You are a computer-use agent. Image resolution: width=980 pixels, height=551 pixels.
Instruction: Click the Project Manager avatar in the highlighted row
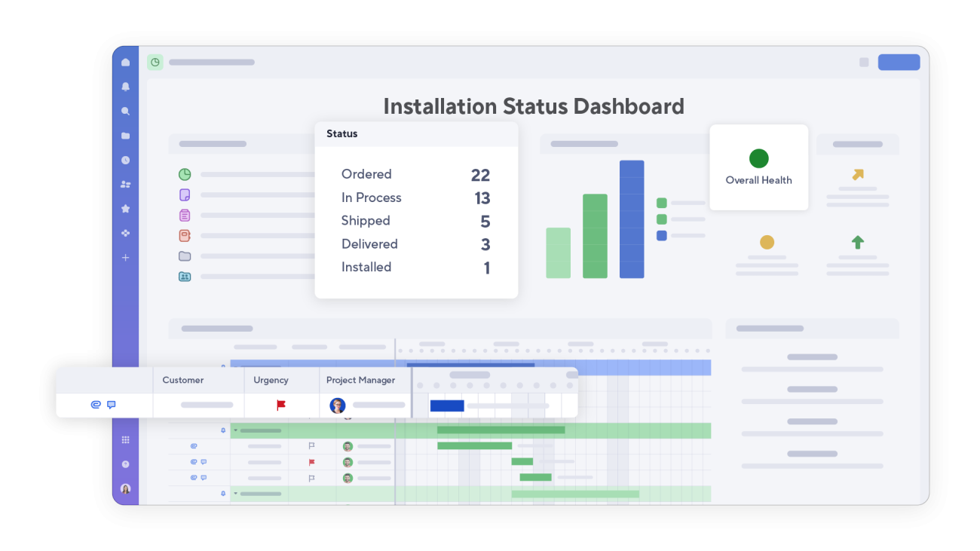coord(338,406)
